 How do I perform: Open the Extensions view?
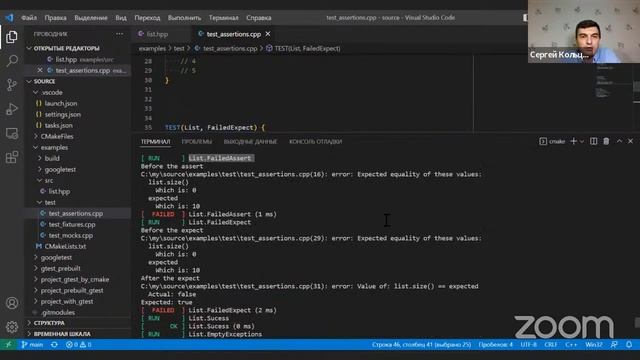(12, 157)
